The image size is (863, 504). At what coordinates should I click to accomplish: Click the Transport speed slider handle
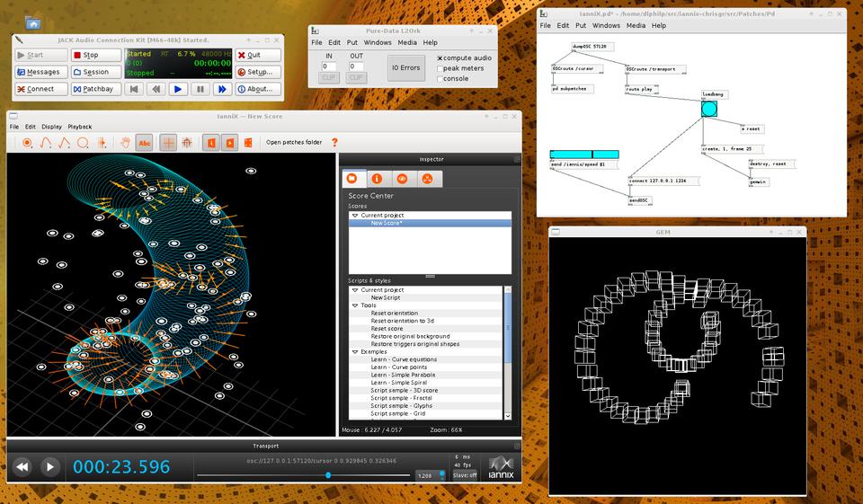pyautogui.click(x=328, y=474)
